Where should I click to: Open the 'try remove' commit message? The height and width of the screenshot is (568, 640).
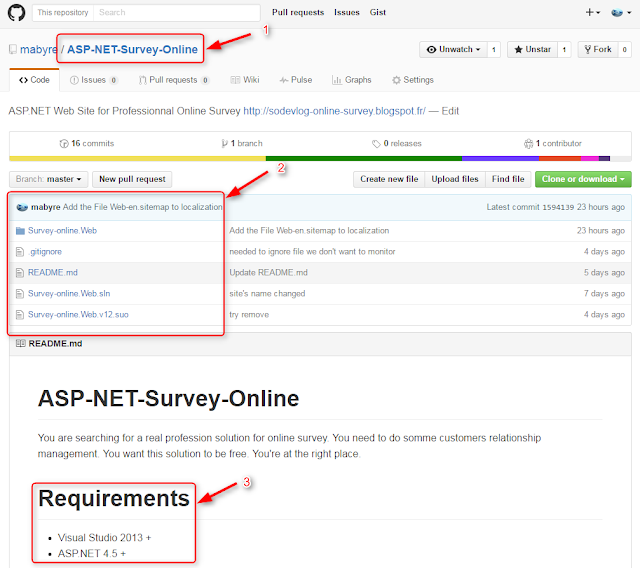point(249,315)
